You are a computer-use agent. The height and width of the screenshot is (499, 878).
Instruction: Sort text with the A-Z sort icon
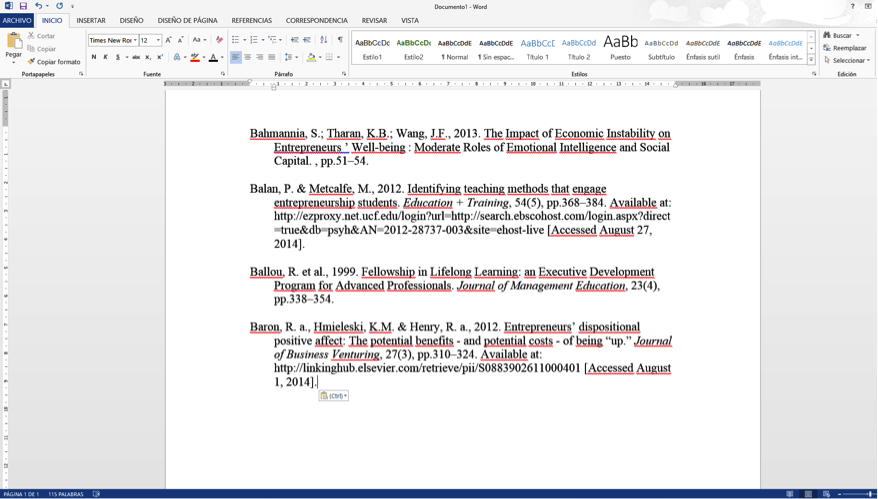click(324, 40)
